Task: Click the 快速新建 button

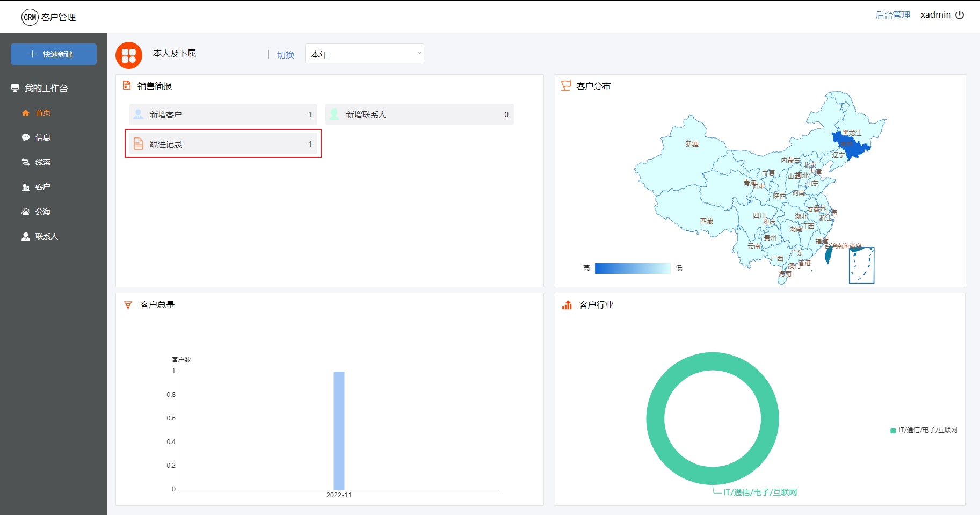Action: [x=54, y=54]
